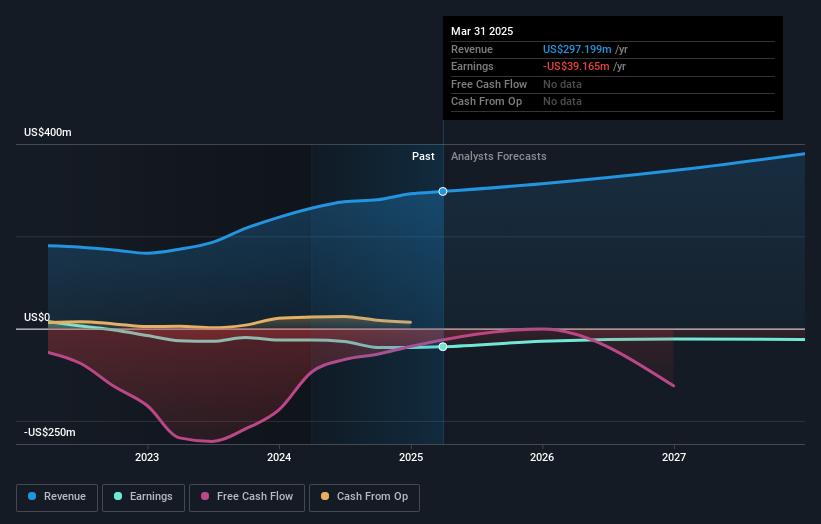Select the Earnings data point marker at Mar 2025
This screenshot has width=821, height=524.
click(x=443, y=347)
